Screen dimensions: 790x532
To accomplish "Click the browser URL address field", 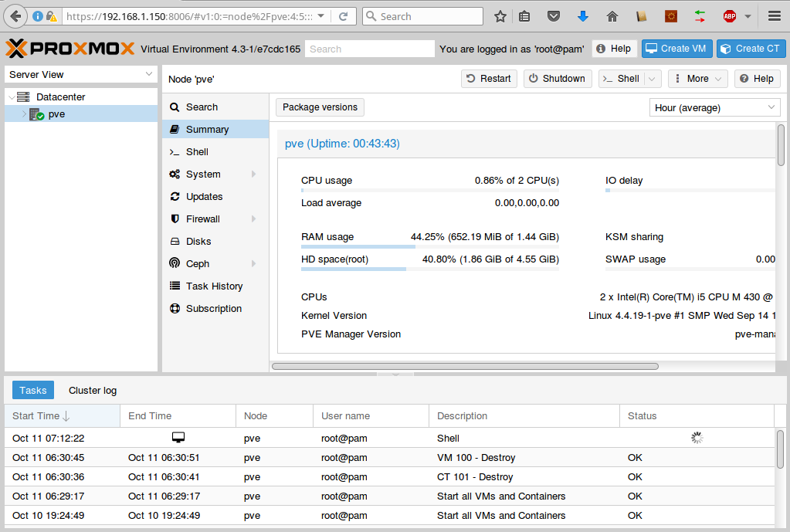I will (x=190, y=17).
